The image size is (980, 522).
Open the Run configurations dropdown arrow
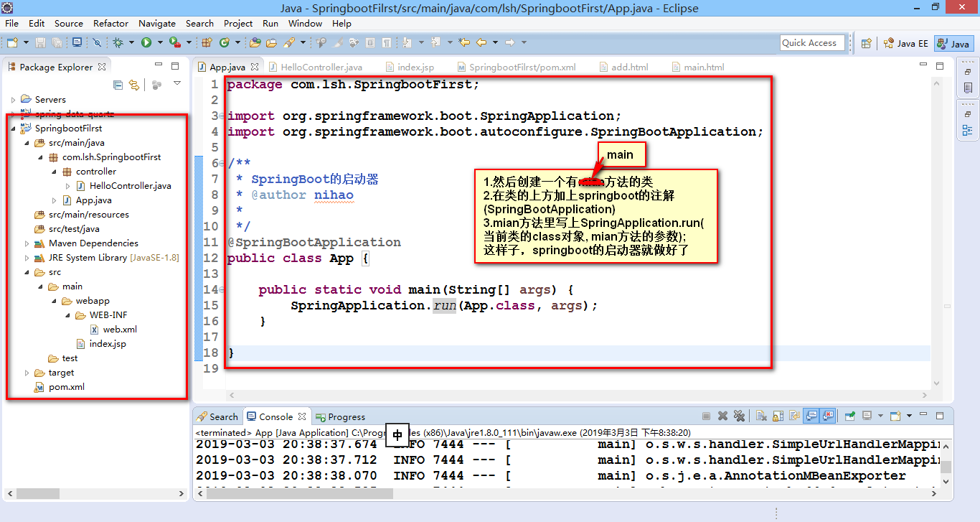(x=159, y=43)
